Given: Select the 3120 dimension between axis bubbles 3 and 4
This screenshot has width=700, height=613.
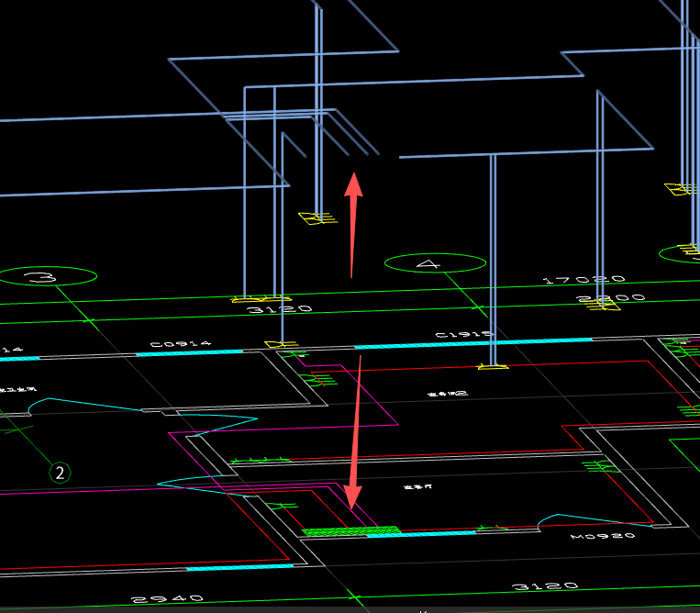Looking at the screenshot, I should pos(280,309).
